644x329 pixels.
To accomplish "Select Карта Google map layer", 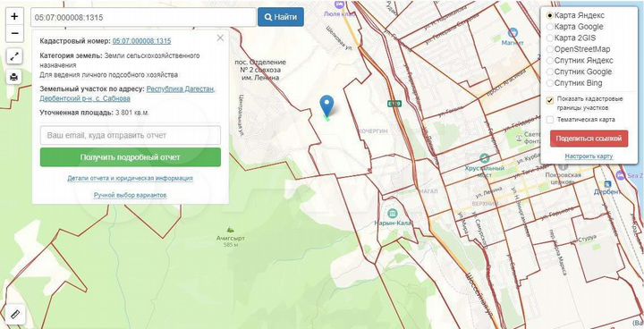I will coord(549,27).
